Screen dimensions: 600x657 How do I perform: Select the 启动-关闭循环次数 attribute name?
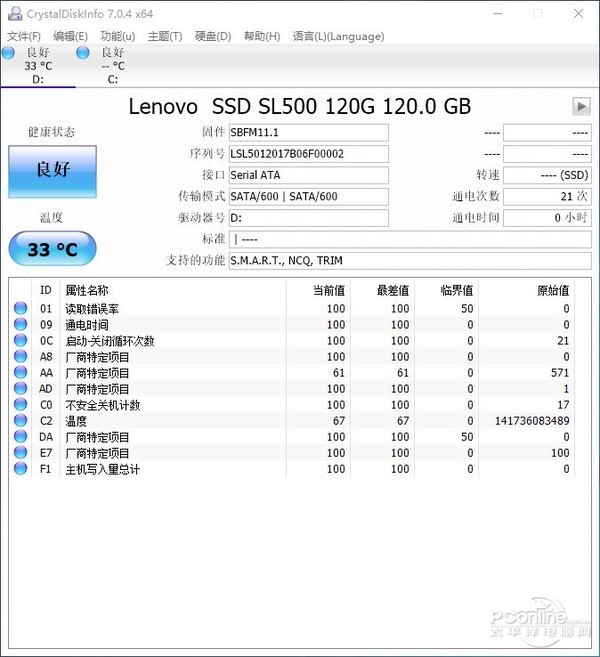click(110, 341)
